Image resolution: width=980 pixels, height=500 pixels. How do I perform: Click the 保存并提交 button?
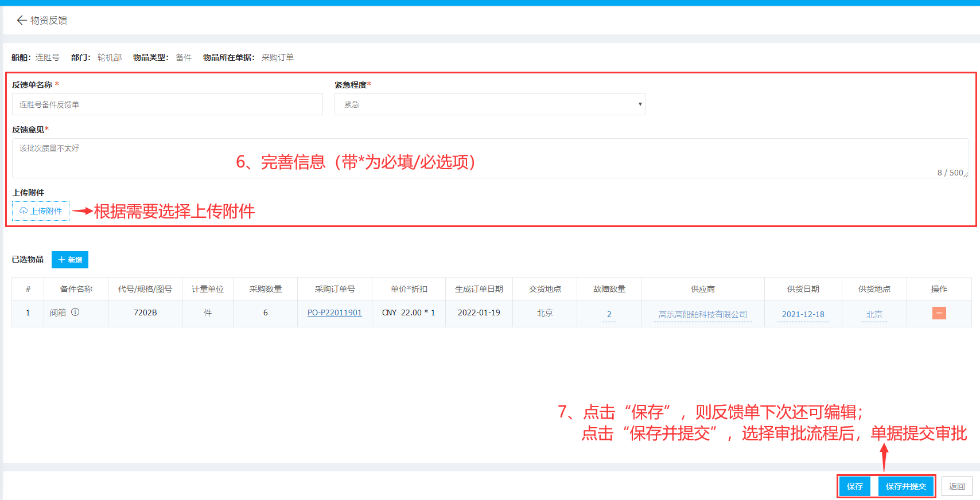click(905, 486)
